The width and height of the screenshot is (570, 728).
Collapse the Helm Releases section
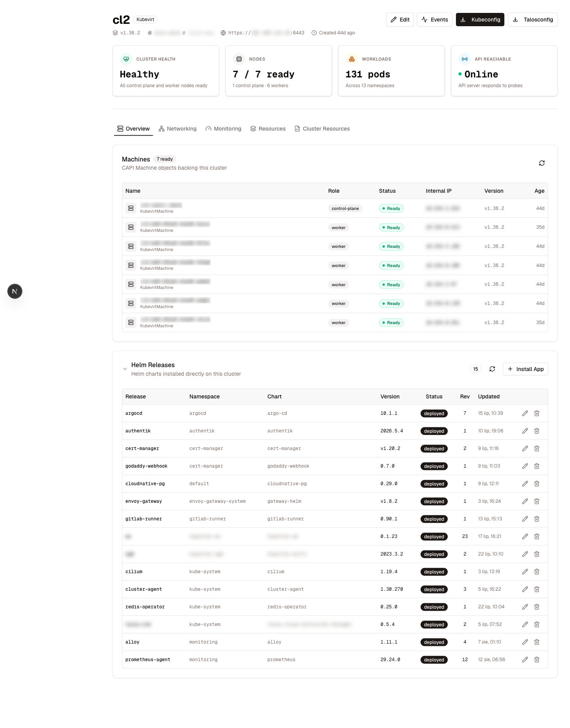pyautogui.click(x=125, y=369)
